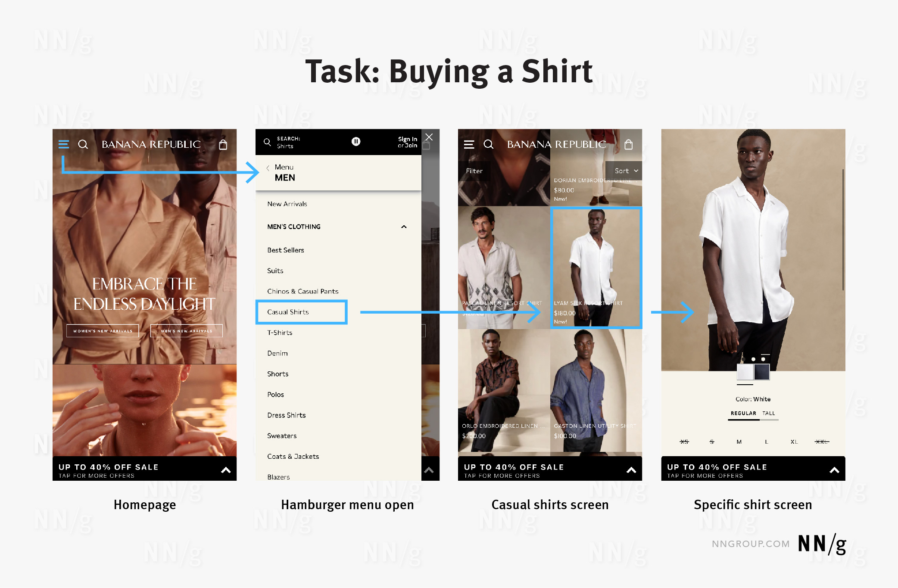Open hamburger menu on casual shirts screen

tap(469, 144)
